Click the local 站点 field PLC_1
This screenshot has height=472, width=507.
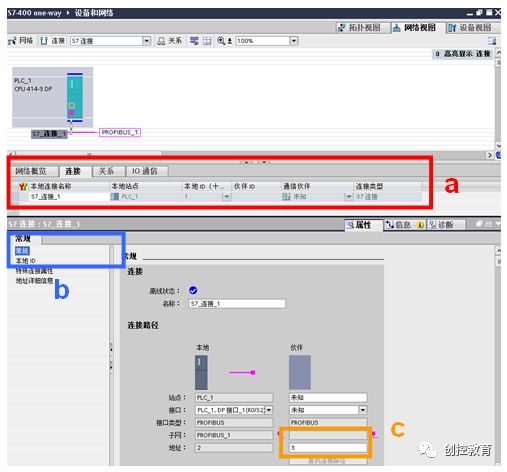tap(234, 398)
